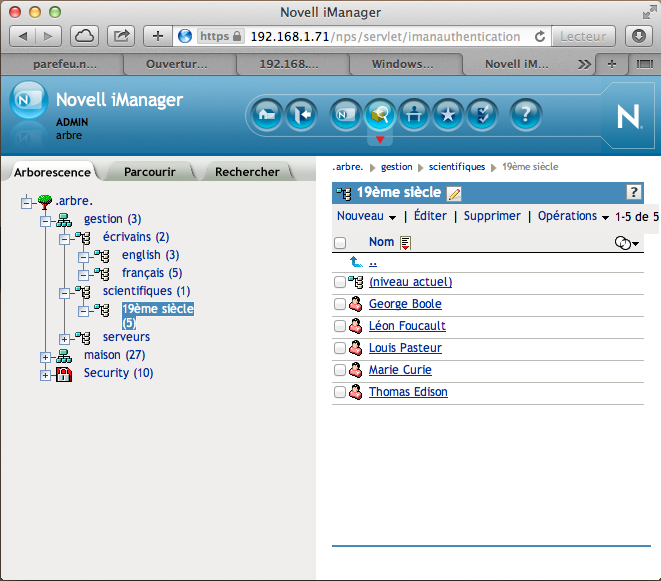The image size is (661, 581).
Task: Expand the Security node
Action: 45,375
